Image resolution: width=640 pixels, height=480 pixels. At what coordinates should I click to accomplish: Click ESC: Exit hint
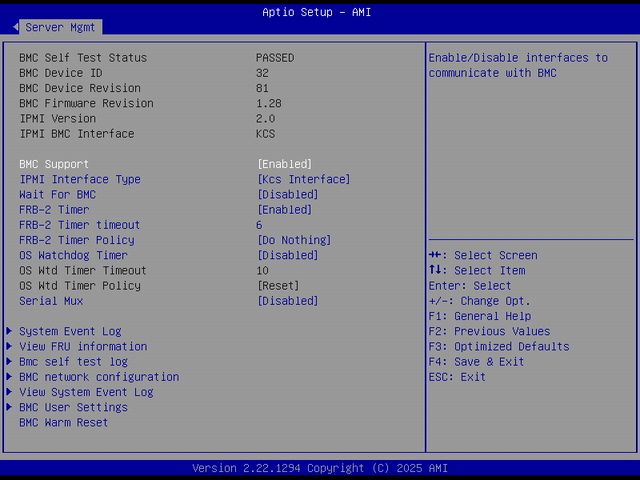[x=457, y=377]
